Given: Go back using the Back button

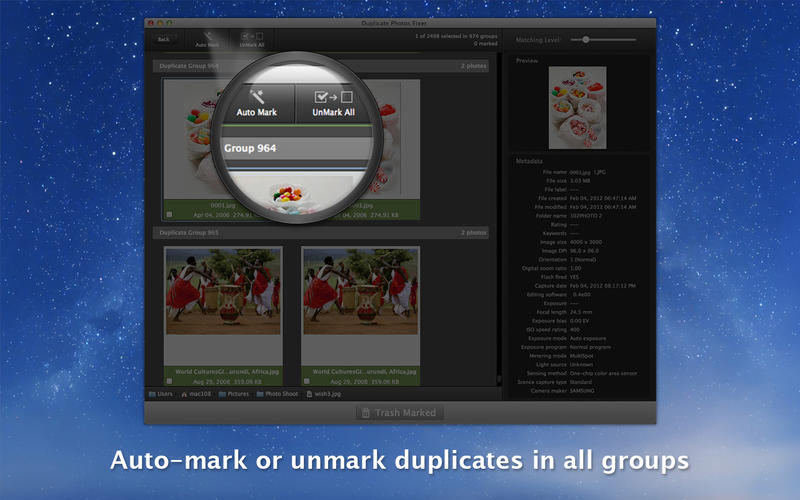Looking at the screenshot, I should click(163, 40).
